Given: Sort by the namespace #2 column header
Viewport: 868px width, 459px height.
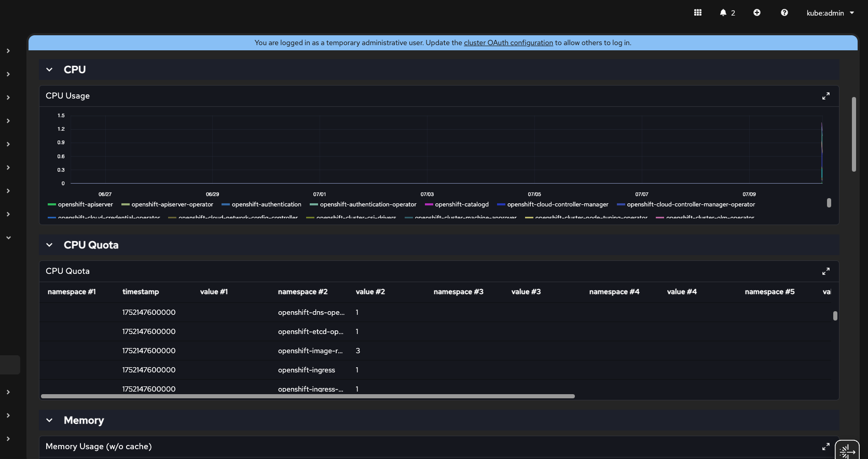Looking at the screenshot, I should (x=303, y=292).
